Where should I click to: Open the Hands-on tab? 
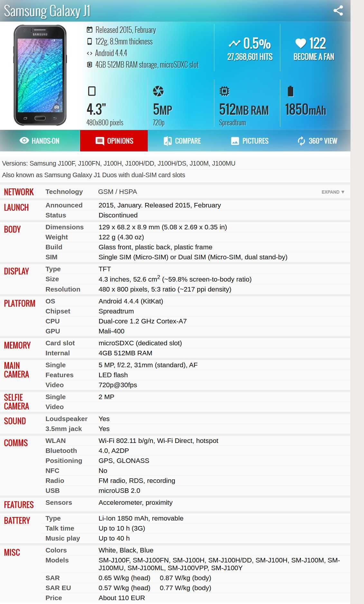click(x=40, y=141)
